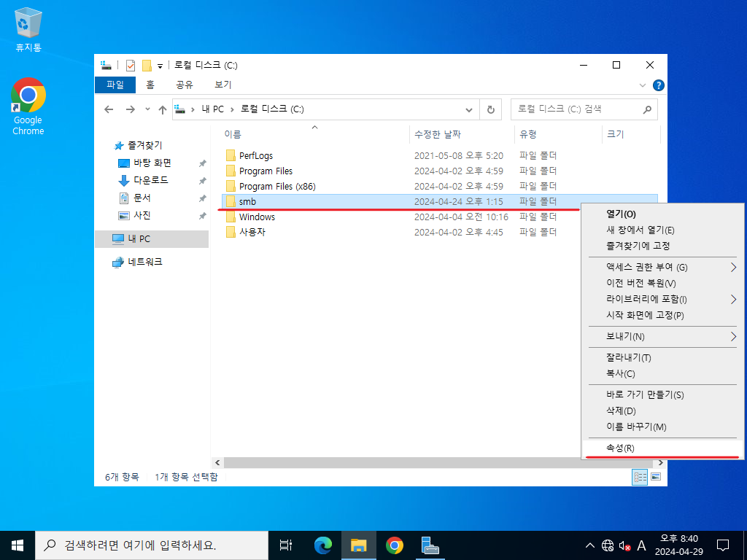Viewport: 747px width, 560px height.
Task: Switch to the 보기 ribbon tab
Action: coord(222,85)
